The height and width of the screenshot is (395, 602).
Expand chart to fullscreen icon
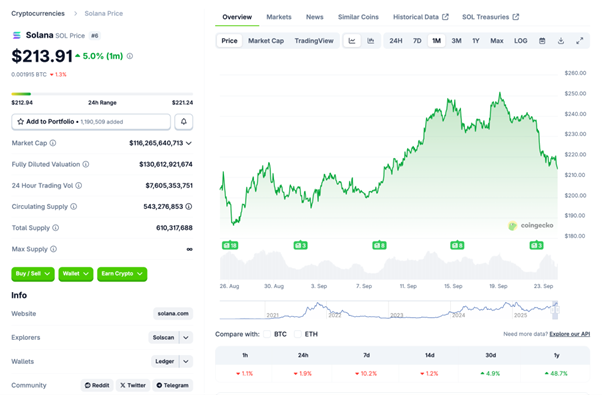click(x=579, y=41)
